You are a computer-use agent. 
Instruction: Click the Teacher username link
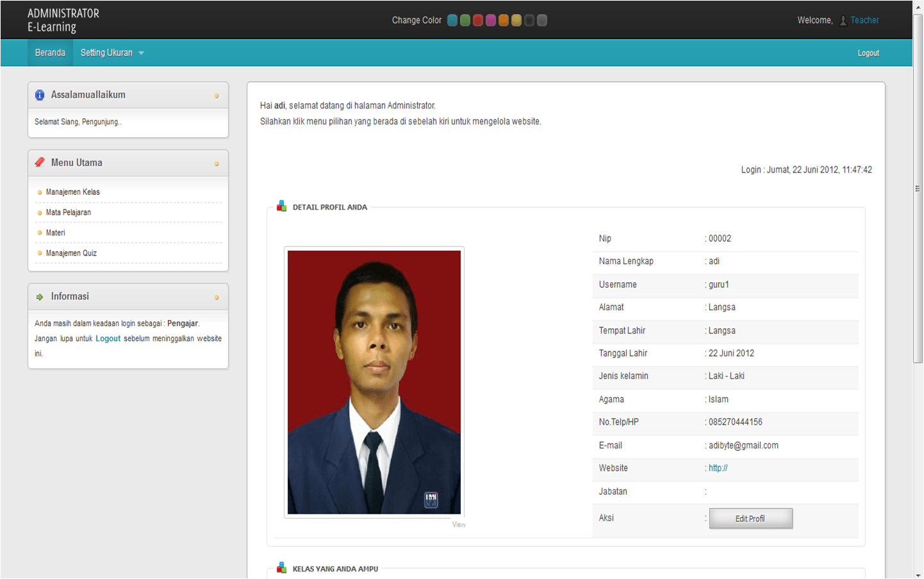click(x=865, y=21)
